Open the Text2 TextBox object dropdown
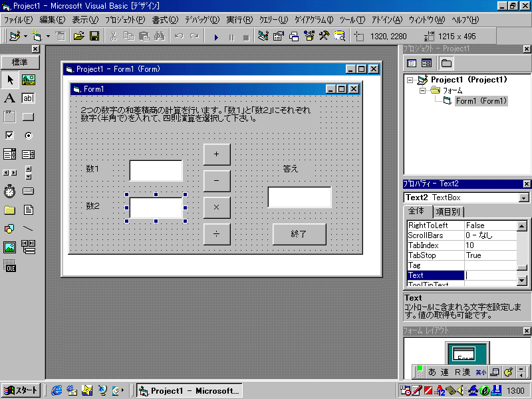Image resolution: width=532 pixels, height=399 pixels. [524, 198]
